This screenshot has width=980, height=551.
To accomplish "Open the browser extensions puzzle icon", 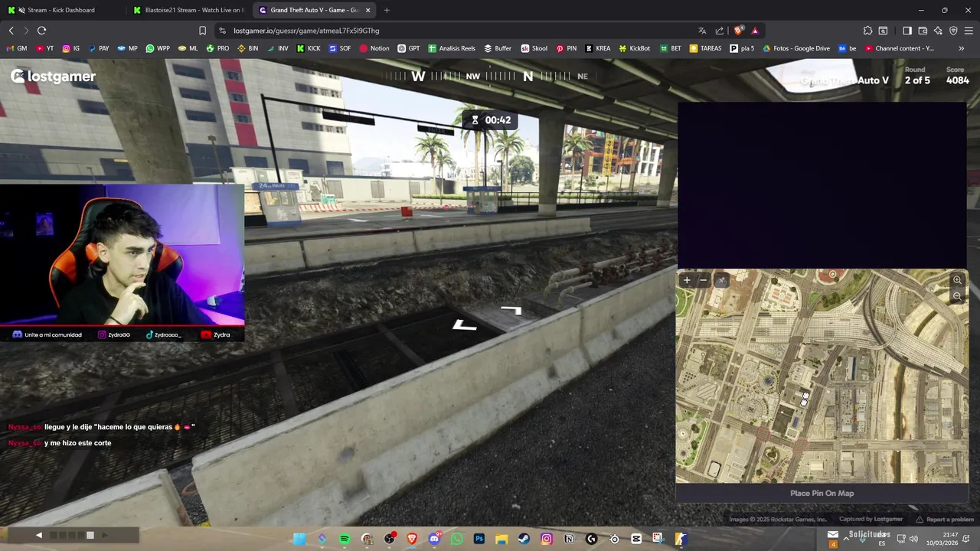I will coord(867,31).
